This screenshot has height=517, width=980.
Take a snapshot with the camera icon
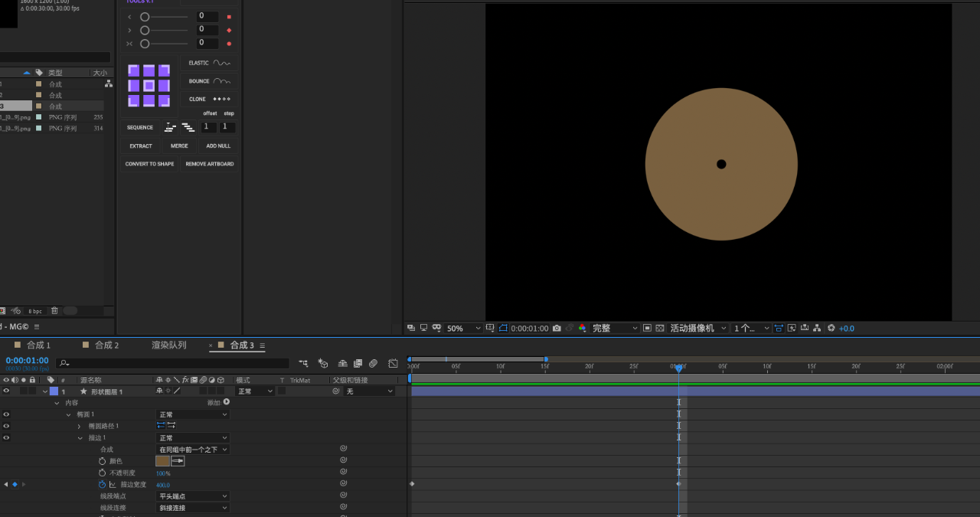557,328
